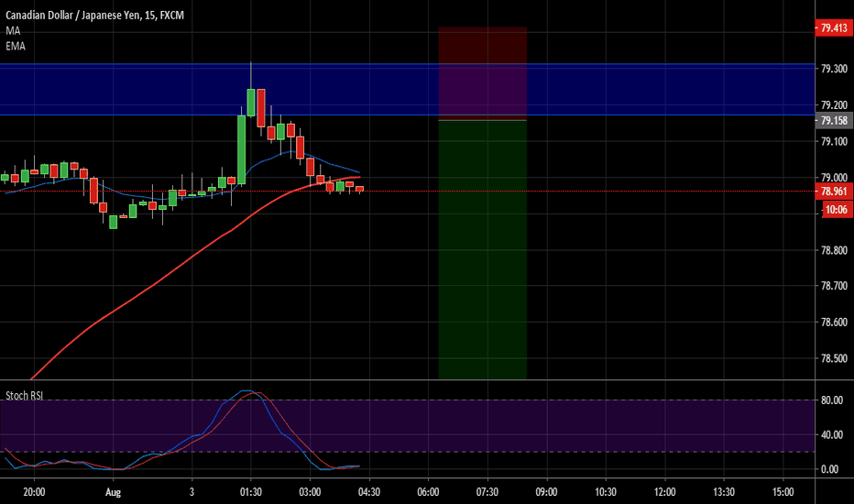
Task: Click the 78.961 current price label
Action: click(x=834, y=192)
